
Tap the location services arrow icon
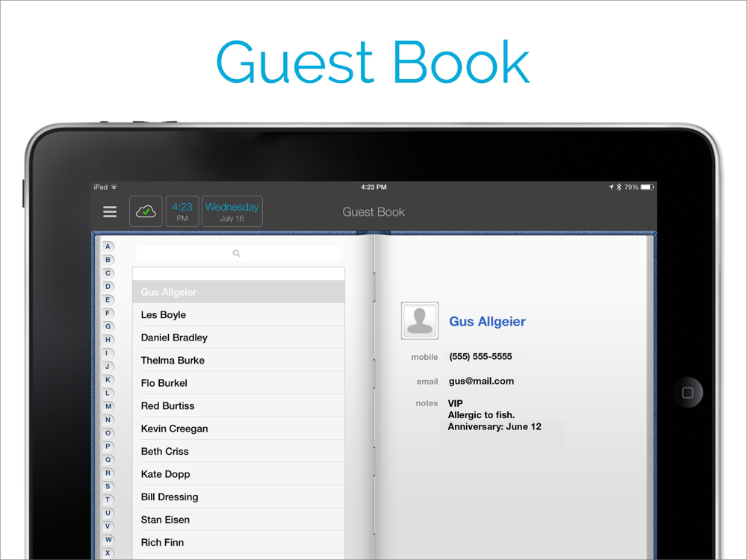tap(611, 187)
